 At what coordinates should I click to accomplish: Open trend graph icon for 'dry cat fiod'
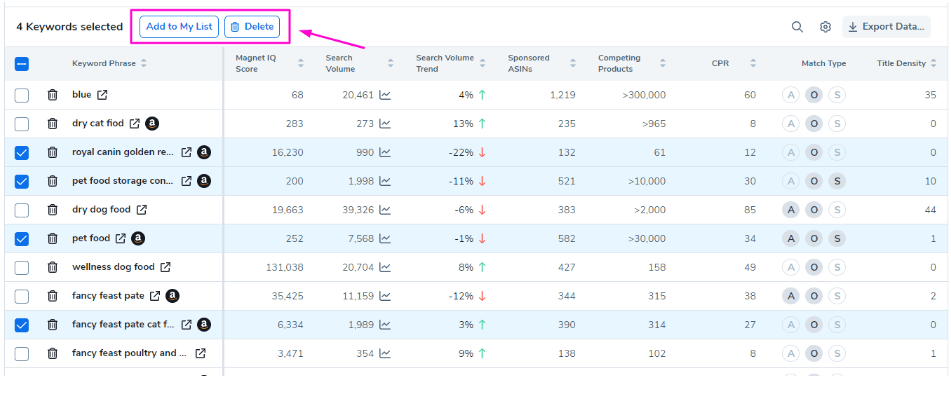tap(385, 124)
